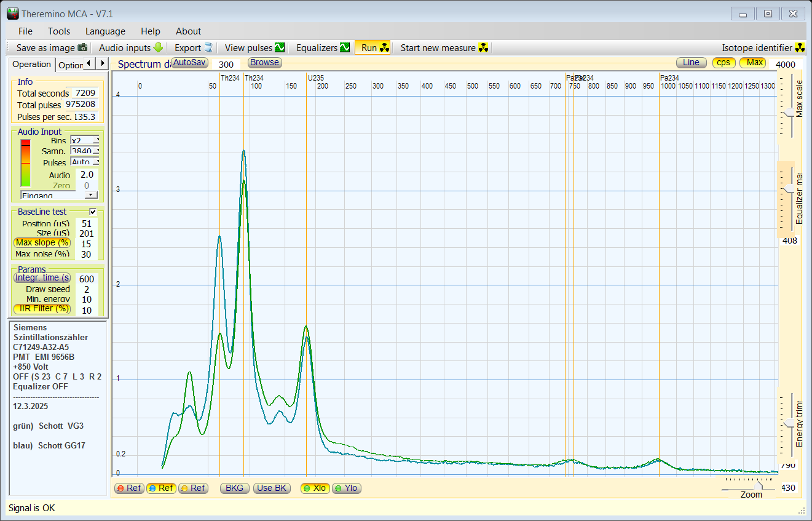
Task: Click the tab strip right arrow
Action: point(103,63)
